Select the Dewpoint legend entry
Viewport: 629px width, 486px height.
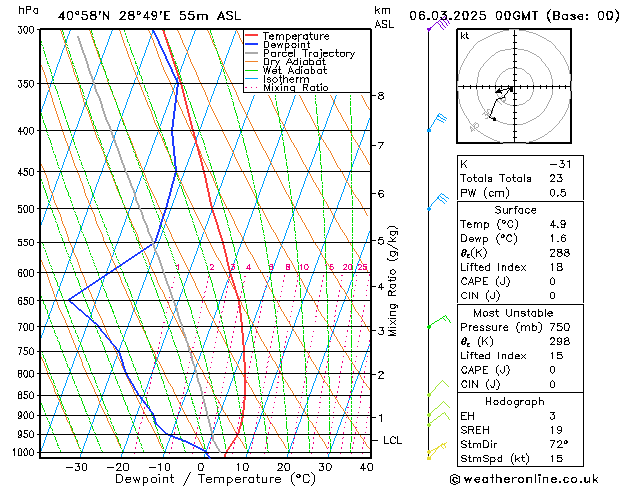(x=289, y=45)
